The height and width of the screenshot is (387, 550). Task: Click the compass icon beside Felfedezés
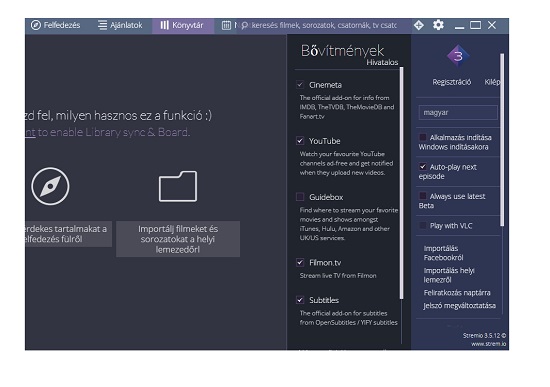tap(36, 25)
